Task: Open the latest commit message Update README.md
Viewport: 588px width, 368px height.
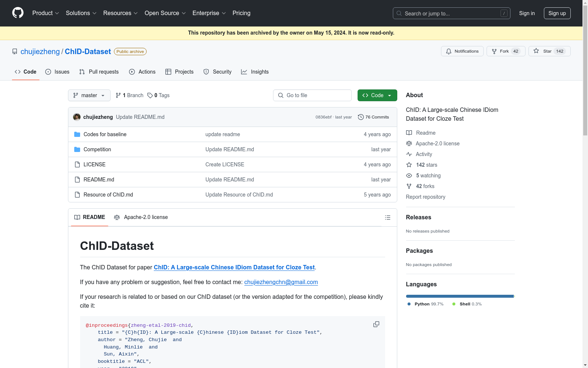Action: tap(140, 117)
